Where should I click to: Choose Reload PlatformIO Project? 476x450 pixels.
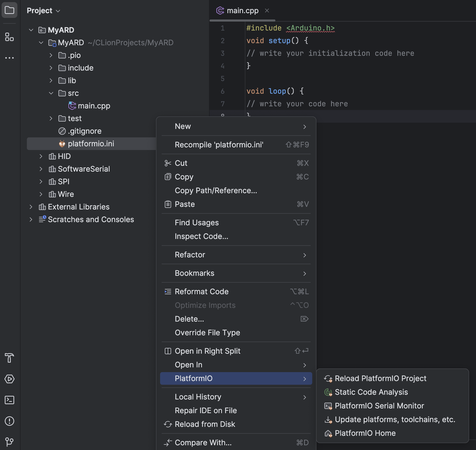(380, 378)
